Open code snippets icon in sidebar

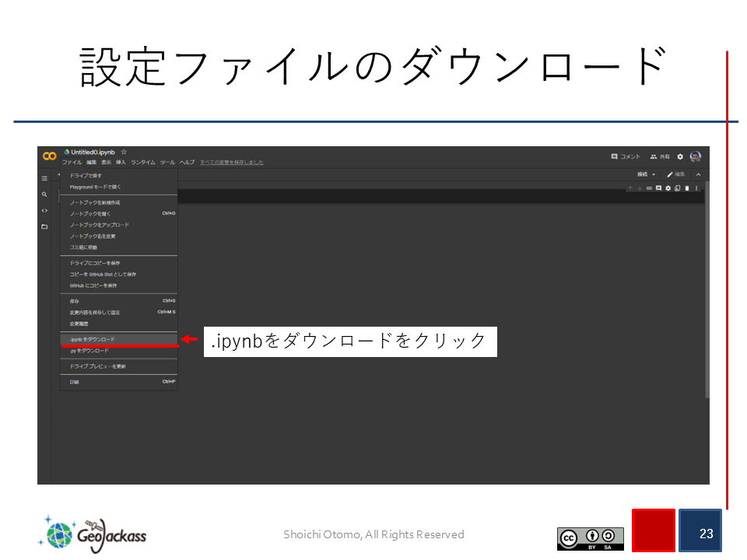(44, 211)
